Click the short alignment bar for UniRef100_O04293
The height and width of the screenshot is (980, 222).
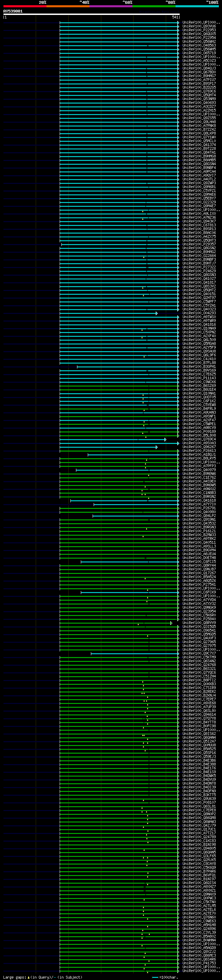[108, 314]
